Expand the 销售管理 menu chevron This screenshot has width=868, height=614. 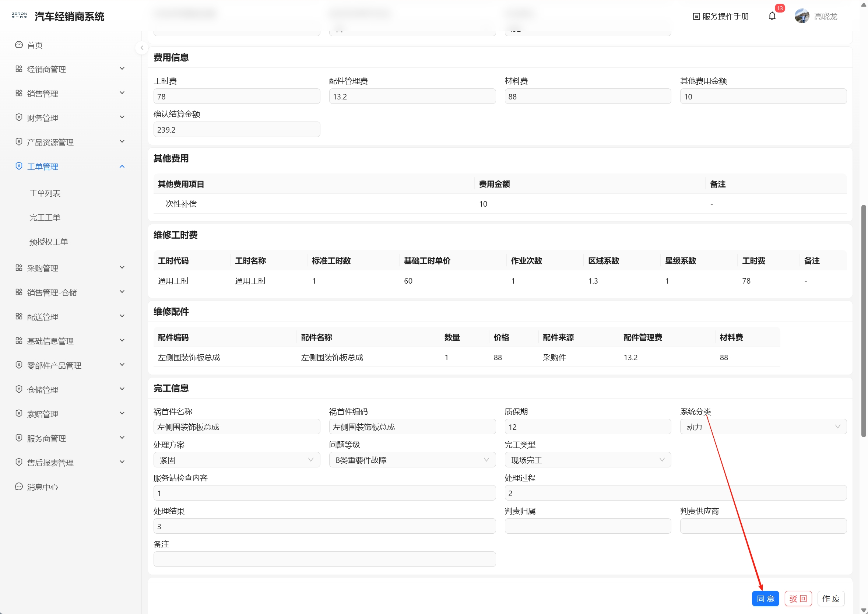122,92
